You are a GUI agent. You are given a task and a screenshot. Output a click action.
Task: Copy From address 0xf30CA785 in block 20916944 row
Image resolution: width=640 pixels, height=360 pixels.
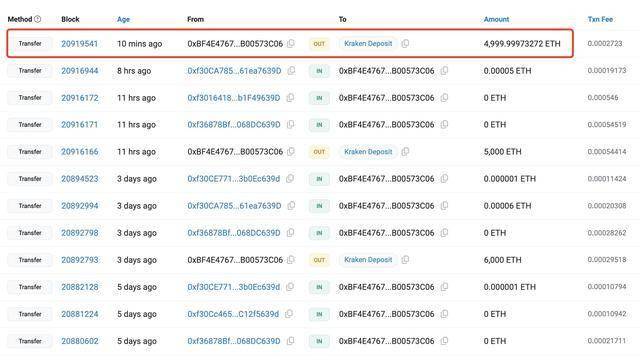[x=291, y=71]
